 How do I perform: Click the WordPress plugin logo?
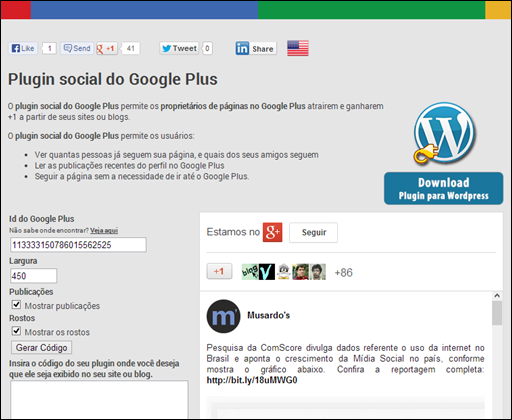[443, 133]
